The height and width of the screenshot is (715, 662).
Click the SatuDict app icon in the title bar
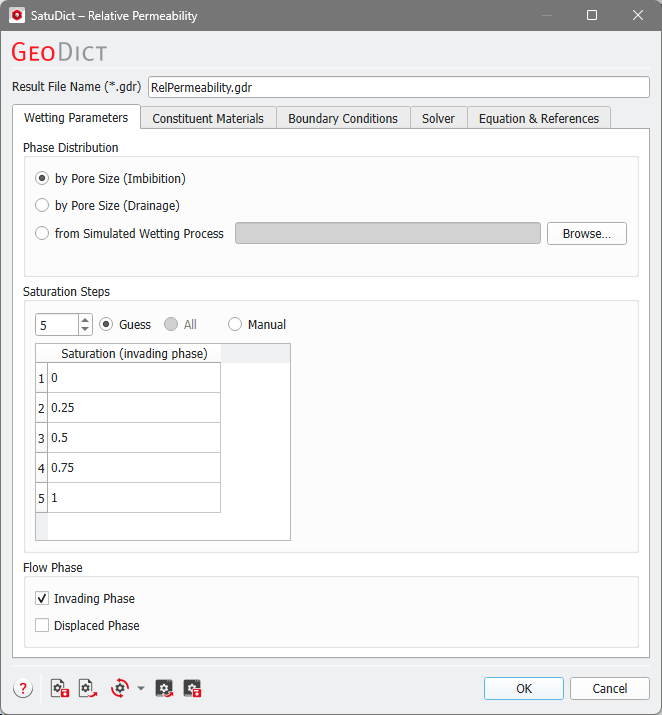tap(17, 15)
